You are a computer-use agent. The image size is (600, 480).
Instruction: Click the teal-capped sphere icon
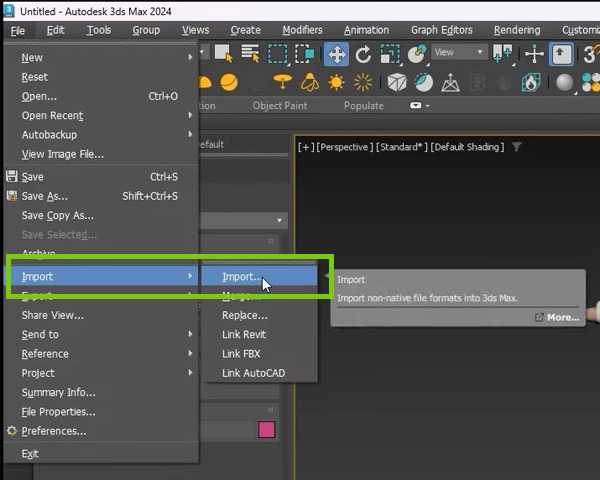[424, 82]
